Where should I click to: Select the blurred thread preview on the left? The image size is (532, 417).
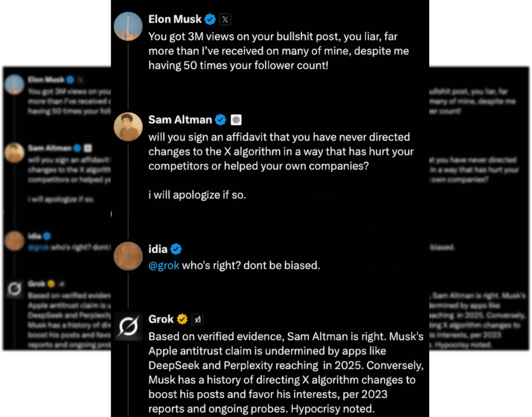pyautogui.click(x=56, y=208)
